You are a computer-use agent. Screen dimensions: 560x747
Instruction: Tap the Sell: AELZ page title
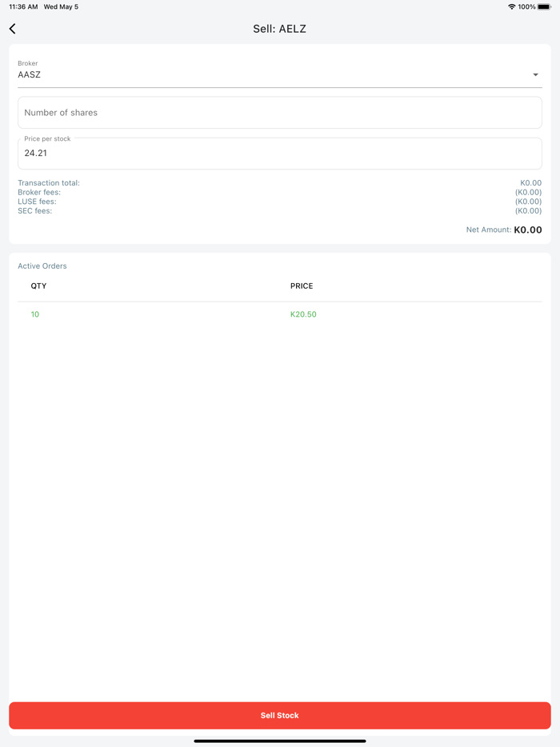279,29
